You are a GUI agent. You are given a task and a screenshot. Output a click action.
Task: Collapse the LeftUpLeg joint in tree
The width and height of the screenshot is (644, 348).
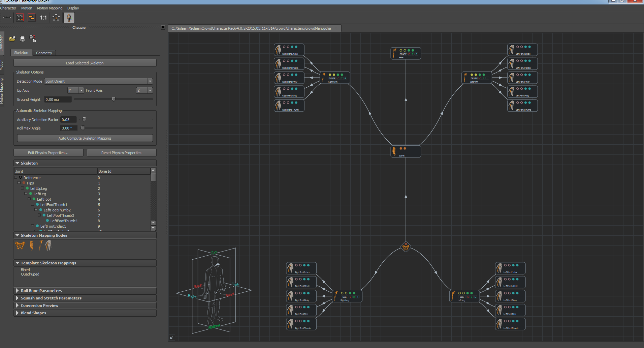pos(23,188)
